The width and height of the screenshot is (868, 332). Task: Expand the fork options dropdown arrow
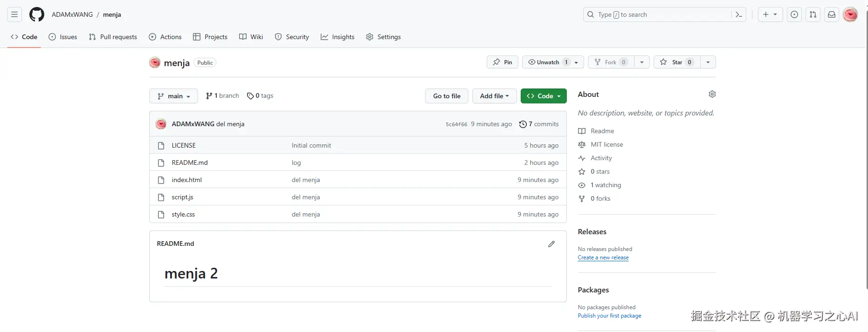pyautogui.click(x=642, y=62)
